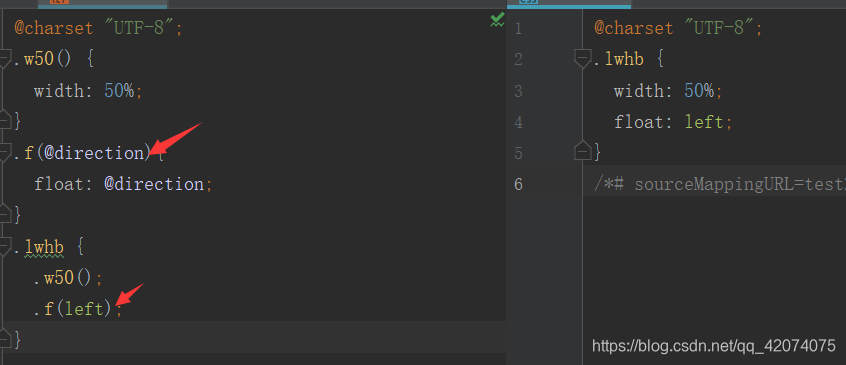Viewport: 846px width, 365px height.
Task: Click line number 1 in CSS gutter
Action: [x=518, y=28]
